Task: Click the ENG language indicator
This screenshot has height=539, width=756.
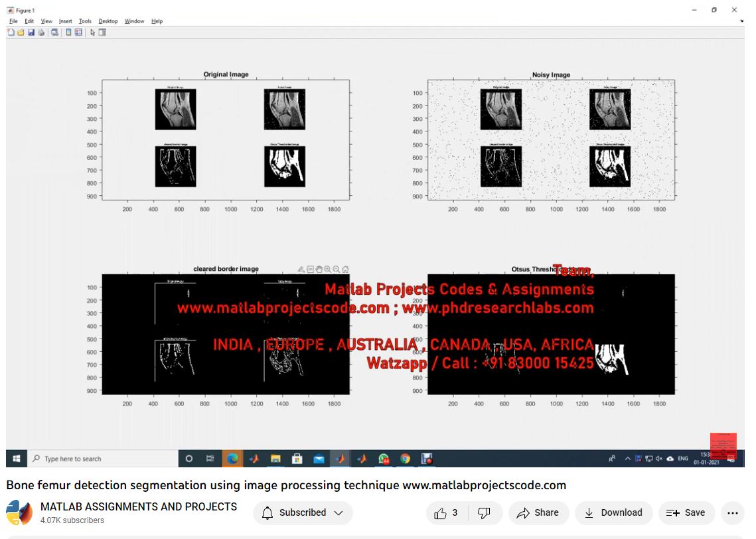Action: click(x=683, y=459)
